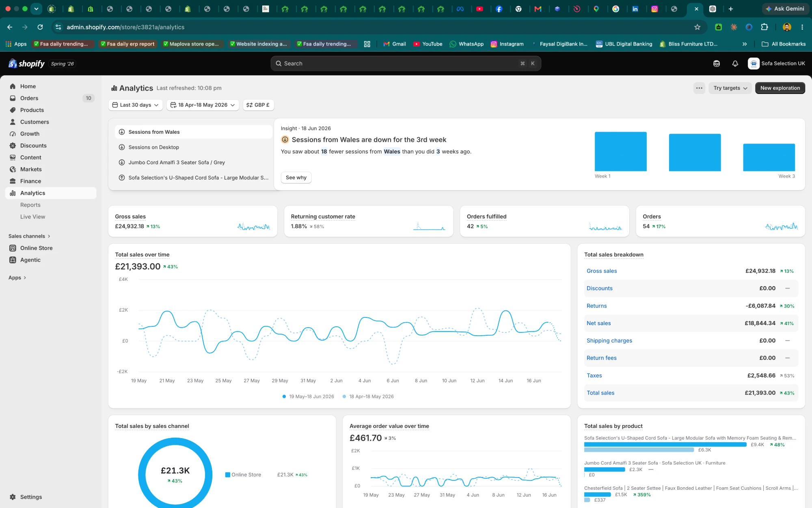Open the YouTube bookmark
Screen dimensions: 812x508
(428, 44)
